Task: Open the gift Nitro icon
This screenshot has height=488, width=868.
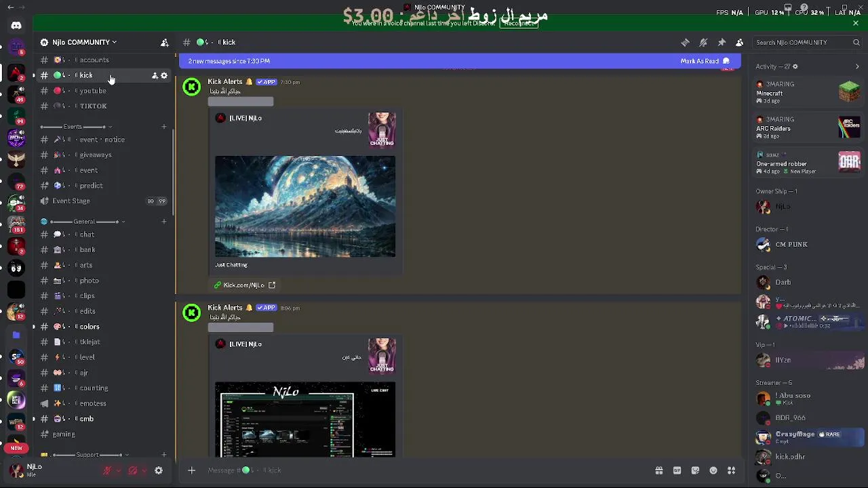Action: pos(658,470)
